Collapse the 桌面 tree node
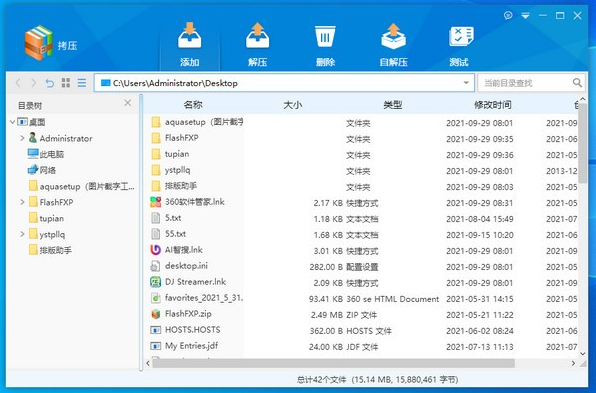The width and height of the screenshot is (596, 393). [12, 122]
